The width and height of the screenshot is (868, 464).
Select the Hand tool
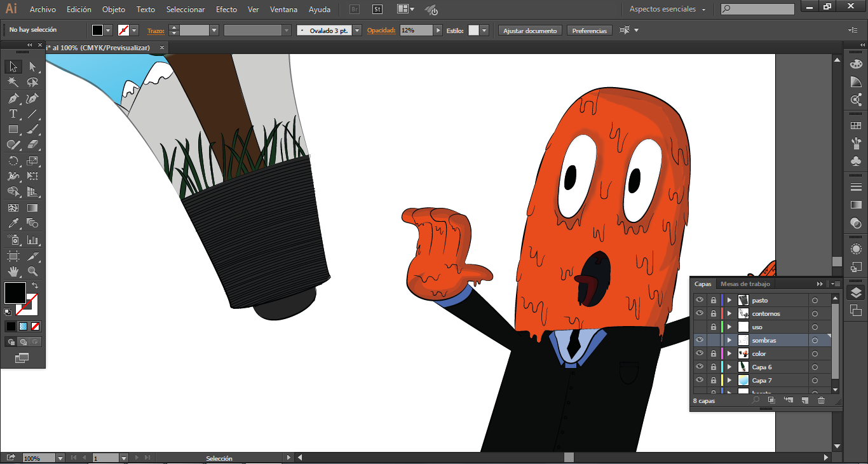pyautogui.click(x=13, y=271)
